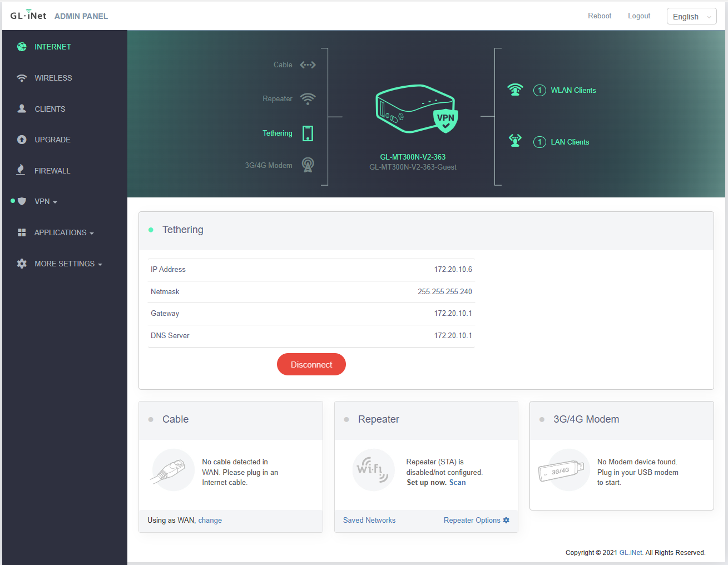
Task: Click the Disconnect button
Action: pyautogui.click(x=311, y=364)
